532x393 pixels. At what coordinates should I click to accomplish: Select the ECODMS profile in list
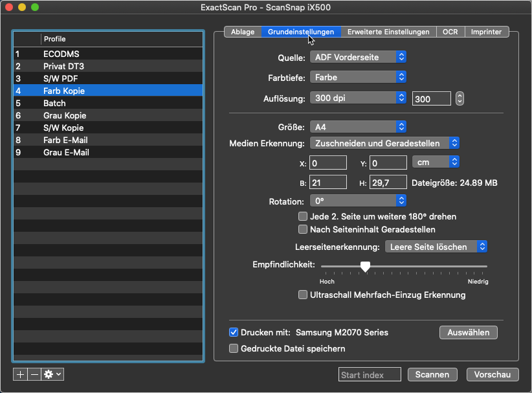(61, 54)
